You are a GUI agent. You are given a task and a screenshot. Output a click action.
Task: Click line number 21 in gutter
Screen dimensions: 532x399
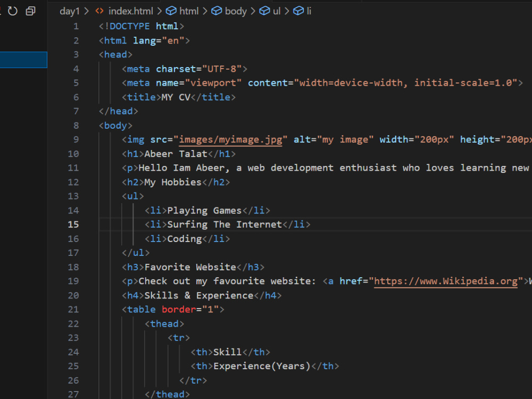(73, 310)
